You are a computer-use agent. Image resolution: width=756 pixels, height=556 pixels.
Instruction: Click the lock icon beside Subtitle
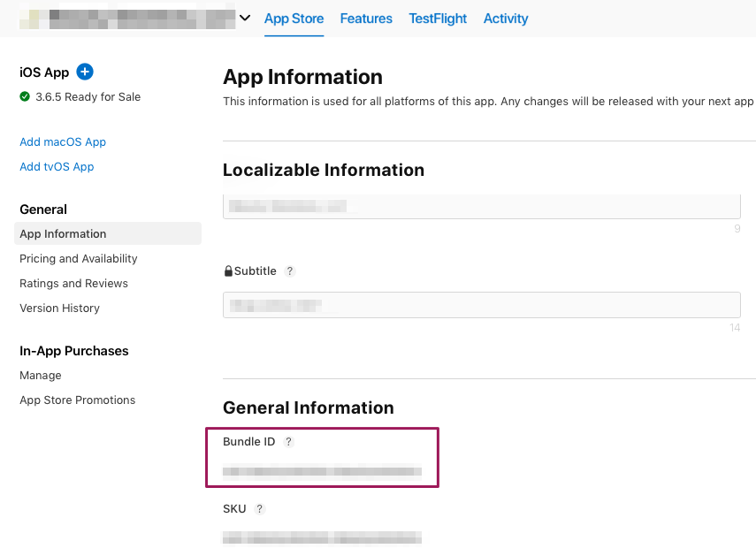(228, 271)
